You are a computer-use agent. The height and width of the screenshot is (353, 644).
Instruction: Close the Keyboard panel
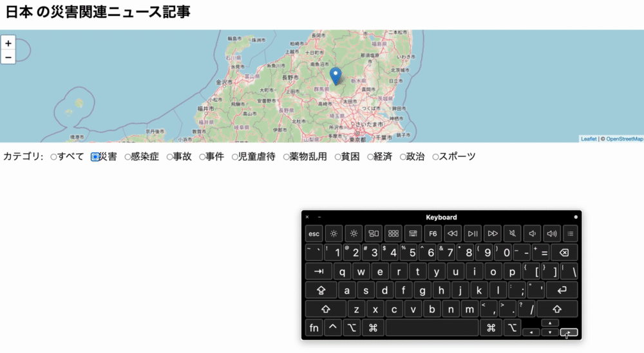[x=307, y=217]
